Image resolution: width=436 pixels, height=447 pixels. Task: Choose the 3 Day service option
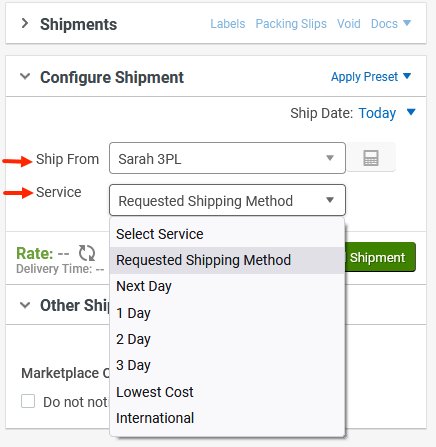(227, 365)
